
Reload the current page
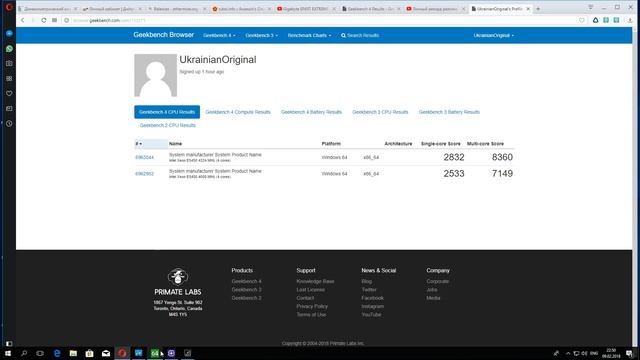44,20
